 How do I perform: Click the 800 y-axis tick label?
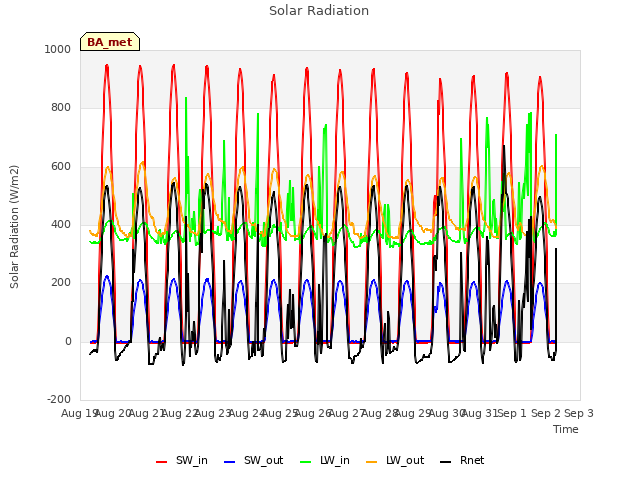pyautogui.click(x=61, y=107)
